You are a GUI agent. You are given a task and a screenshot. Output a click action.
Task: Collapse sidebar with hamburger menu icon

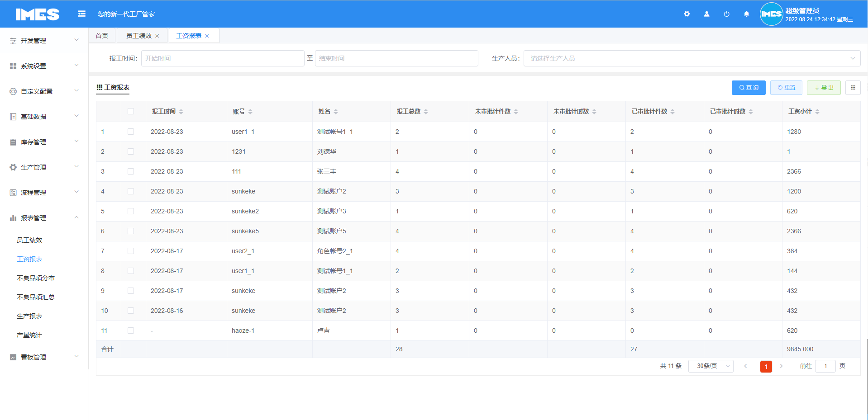point(81,14)
